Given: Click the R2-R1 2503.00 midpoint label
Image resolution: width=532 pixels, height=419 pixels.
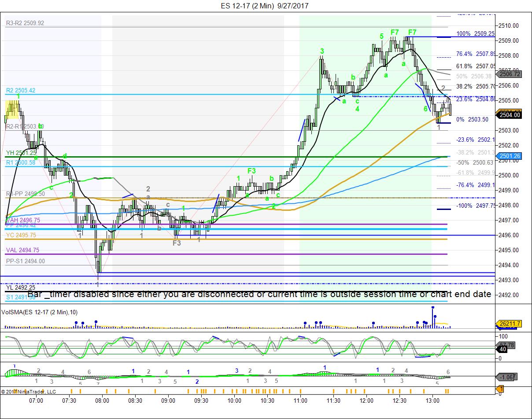Looking at the screenshot, I should 25,126.
